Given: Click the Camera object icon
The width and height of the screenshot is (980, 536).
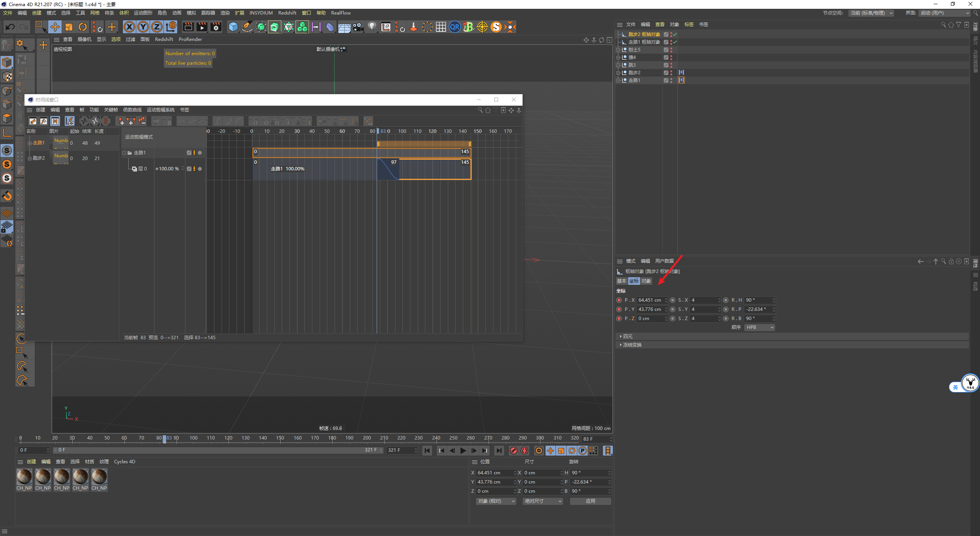Looking at the screenshot, I should coord(358,27).
